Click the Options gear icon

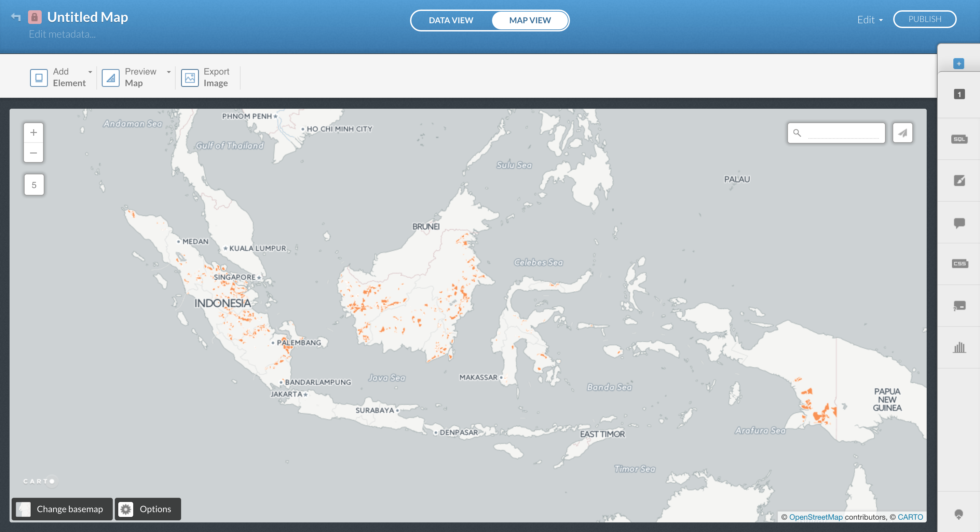click(x=125, y=509)
